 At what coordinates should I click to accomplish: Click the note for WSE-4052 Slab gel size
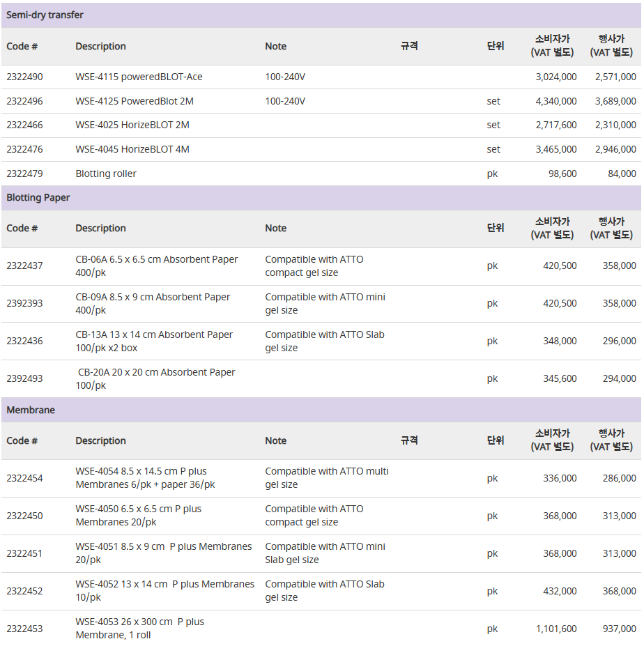(x=325, y=591)
